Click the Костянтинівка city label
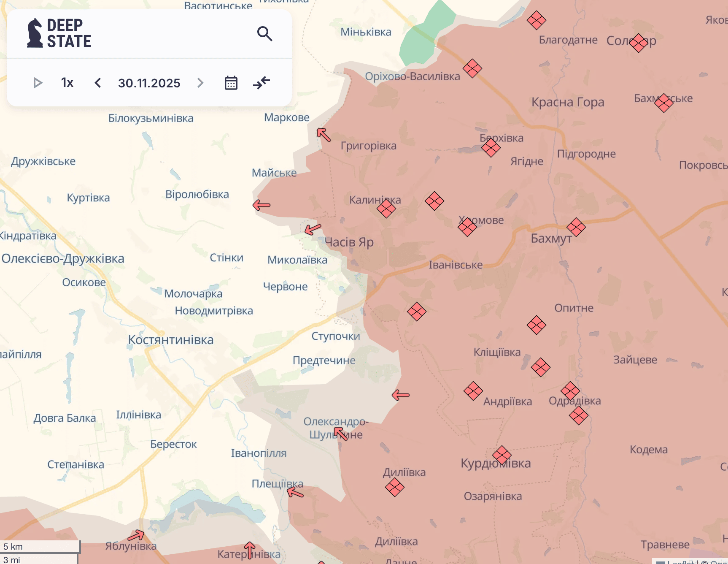Image resolution: width=728 pixels, height=564 pixels. tap(170, 340)
